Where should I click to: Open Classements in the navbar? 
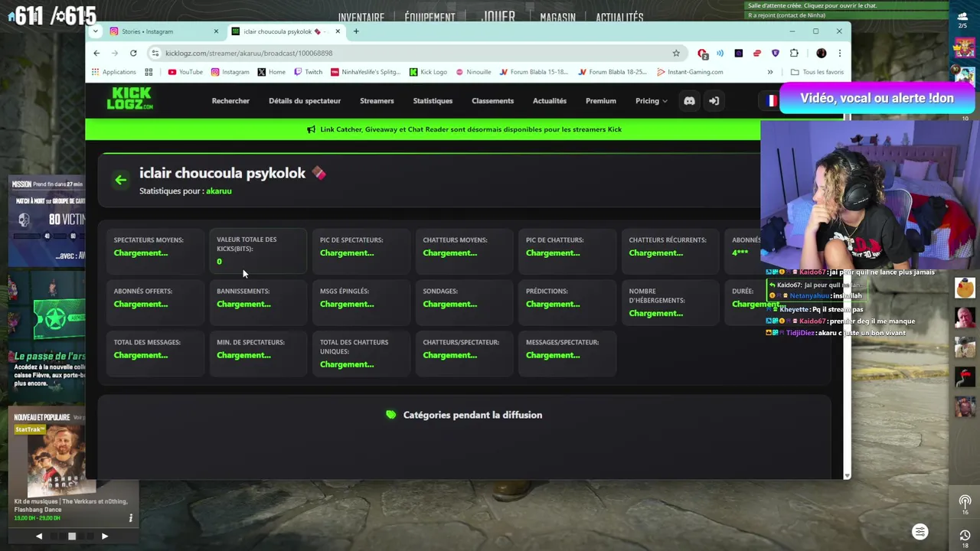[492, 101]
